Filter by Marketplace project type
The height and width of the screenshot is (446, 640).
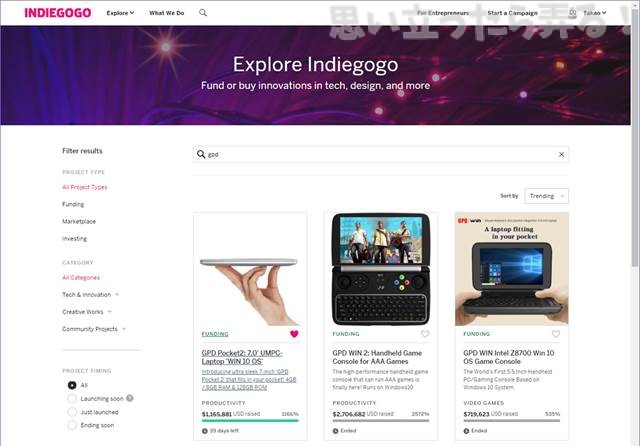pyautogui.click(x=79, y=221)
